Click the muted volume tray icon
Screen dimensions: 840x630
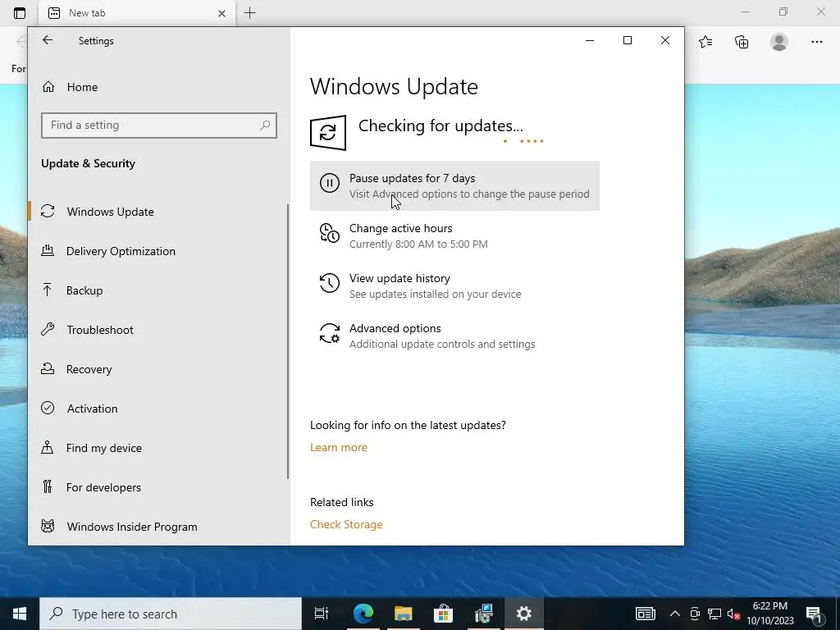[733, 614]
